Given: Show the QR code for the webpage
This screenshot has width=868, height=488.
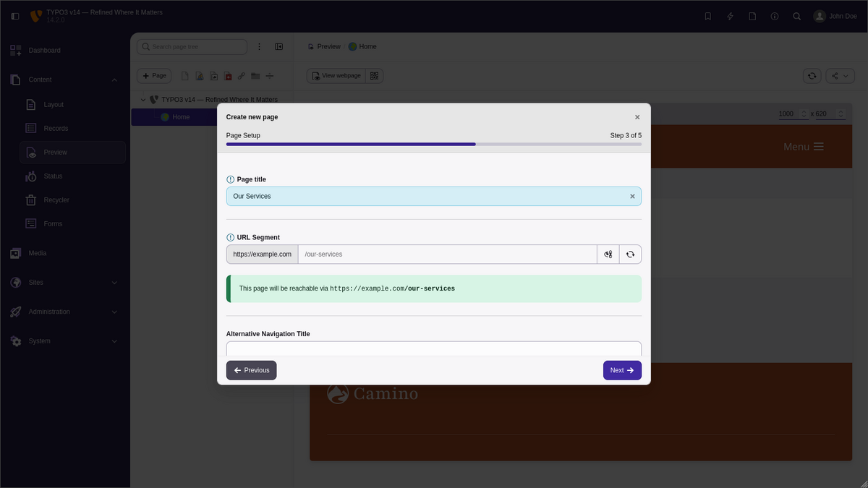Looking at the screenshot, I should click(x=374, y=76).
